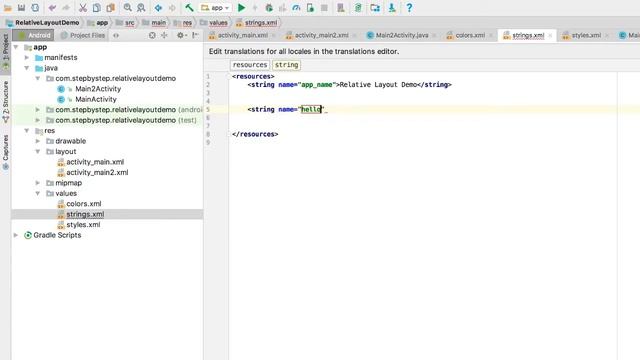Expand the manifests folder node
Viewport: 640px width, 360px height.
pyautogui.click(x=27, y=58)
